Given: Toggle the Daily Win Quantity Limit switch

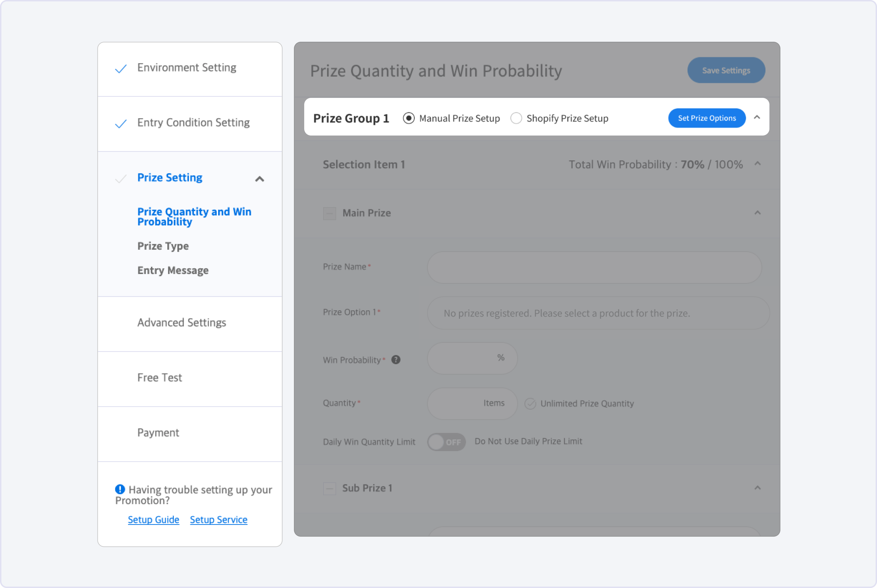Looking at the screenshot, I should click(446, 442).
